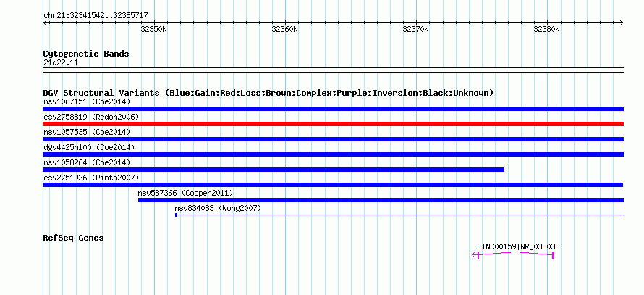Select the red esv2758819 (Redon2006) loss bar
Screen dimensions: 644x295
click(333, 124)
